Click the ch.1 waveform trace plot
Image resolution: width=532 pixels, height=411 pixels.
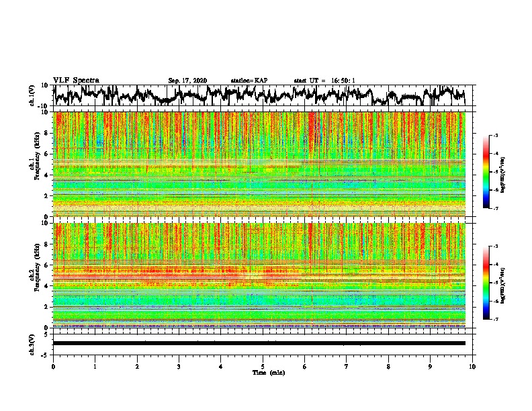click(x=259, y=95)
